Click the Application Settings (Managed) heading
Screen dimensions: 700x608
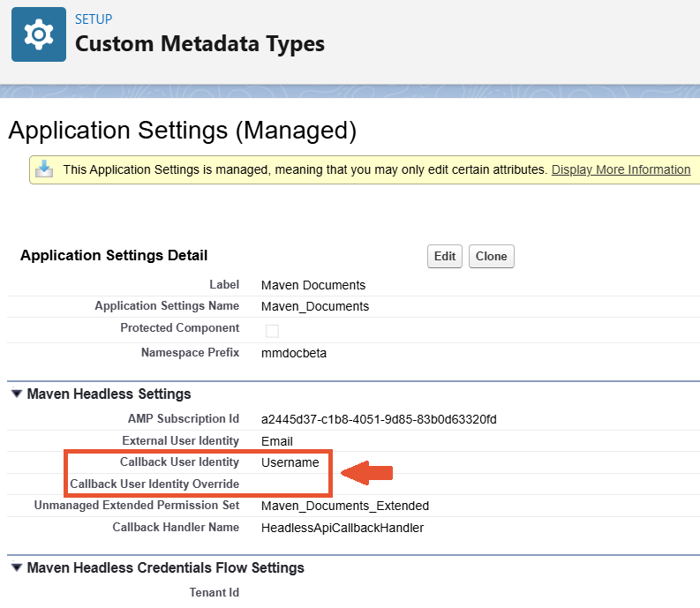tap(182, 131)
